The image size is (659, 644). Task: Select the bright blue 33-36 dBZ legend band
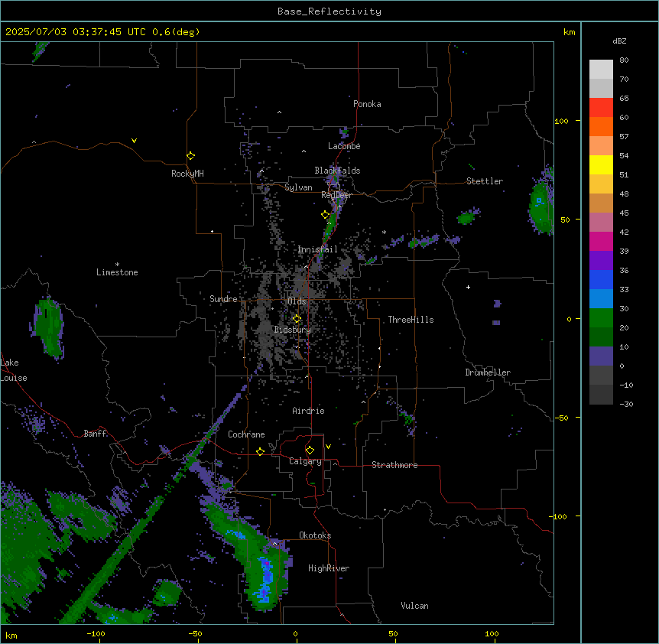pos(601,279)
